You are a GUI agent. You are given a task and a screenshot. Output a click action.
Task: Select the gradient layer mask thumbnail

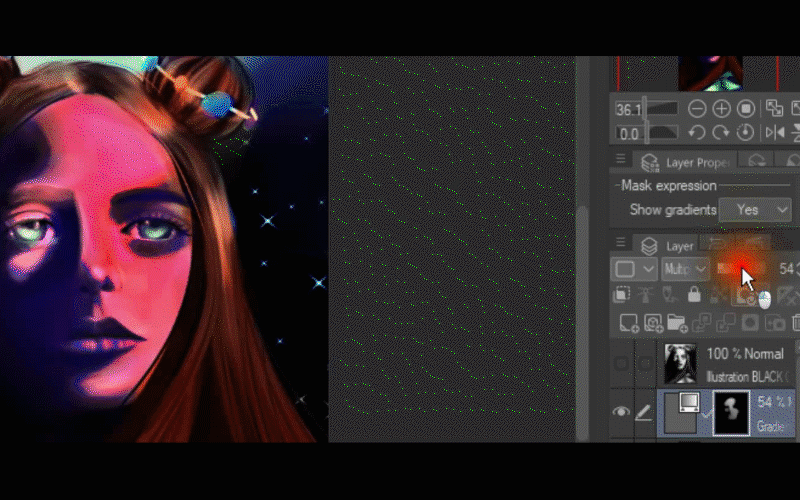click(x=731, y=413)
